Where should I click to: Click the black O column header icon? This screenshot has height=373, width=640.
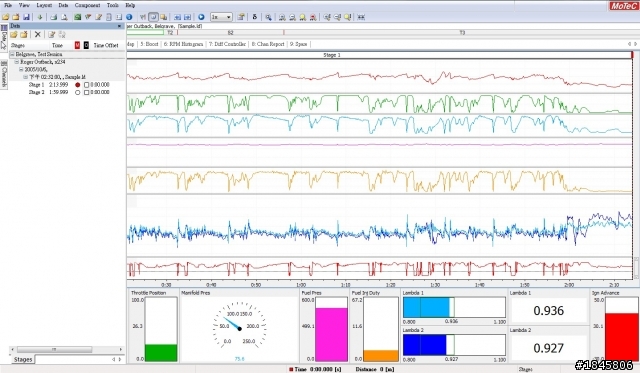pos(86,45)
